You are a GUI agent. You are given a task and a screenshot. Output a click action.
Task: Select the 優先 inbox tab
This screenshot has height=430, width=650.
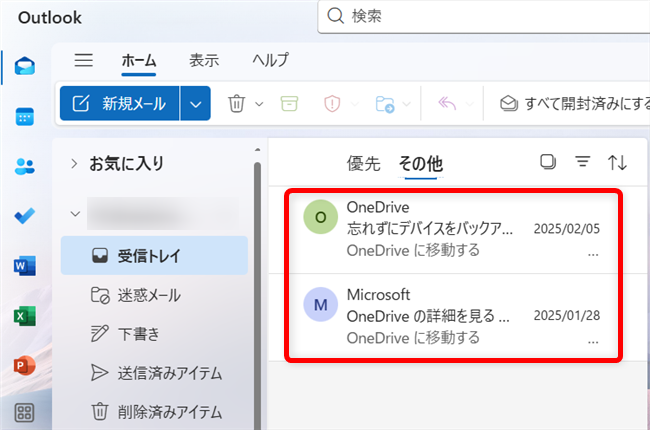pyautogui.click(x=363, y=163)
